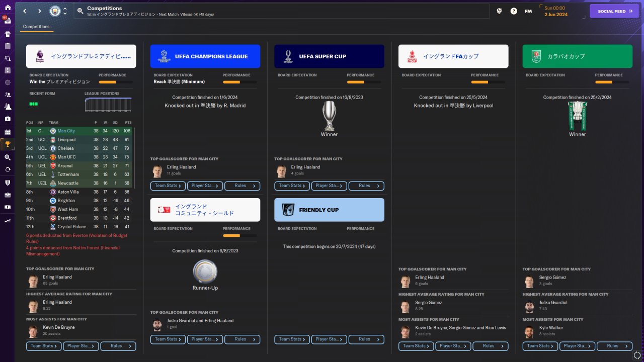Click the help question mark icon

click(x=514, y=11)
